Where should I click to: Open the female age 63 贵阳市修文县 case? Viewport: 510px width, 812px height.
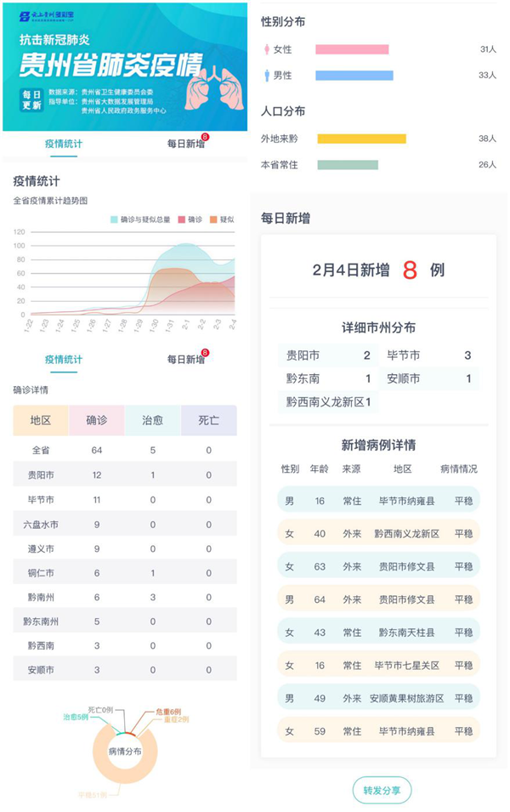(378, 566)
